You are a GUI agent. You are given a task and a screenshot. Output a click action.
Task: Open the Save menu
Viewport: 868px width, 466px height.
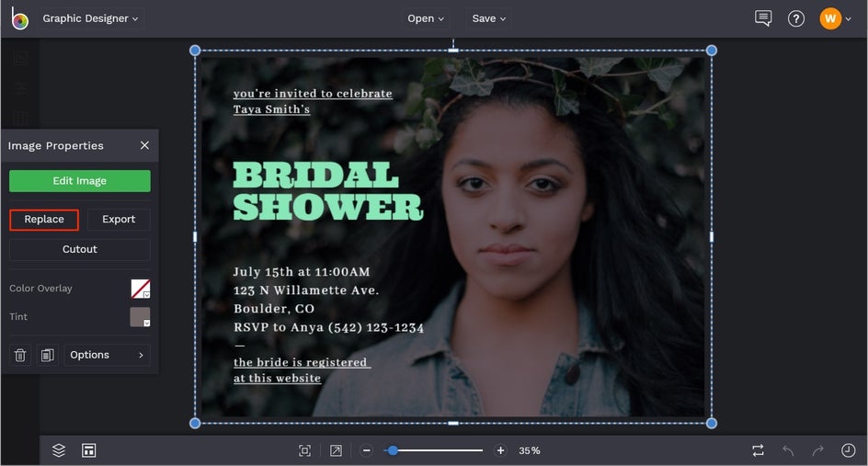(x=489, y=18)
